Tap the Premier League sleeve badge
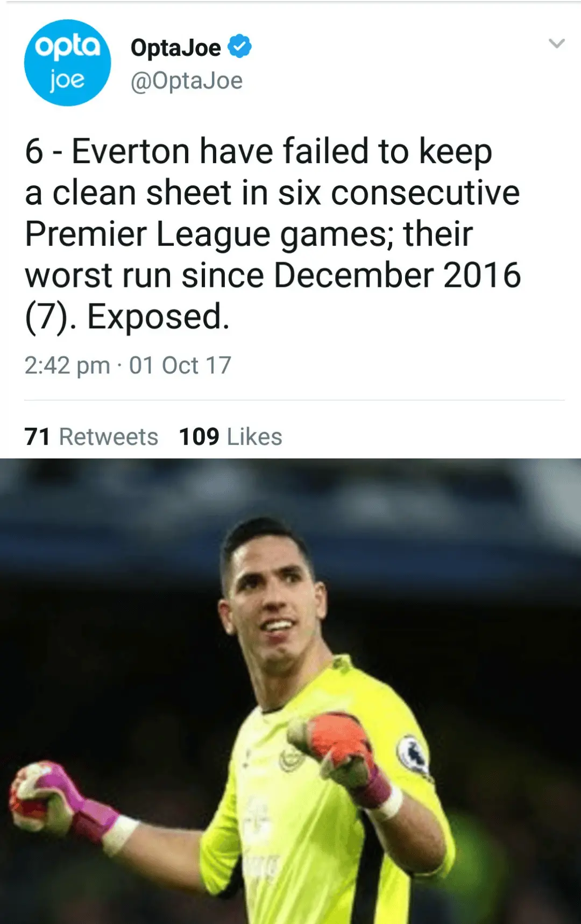The width and height of the screenshot is (581, 924). (x=412, y=752)
